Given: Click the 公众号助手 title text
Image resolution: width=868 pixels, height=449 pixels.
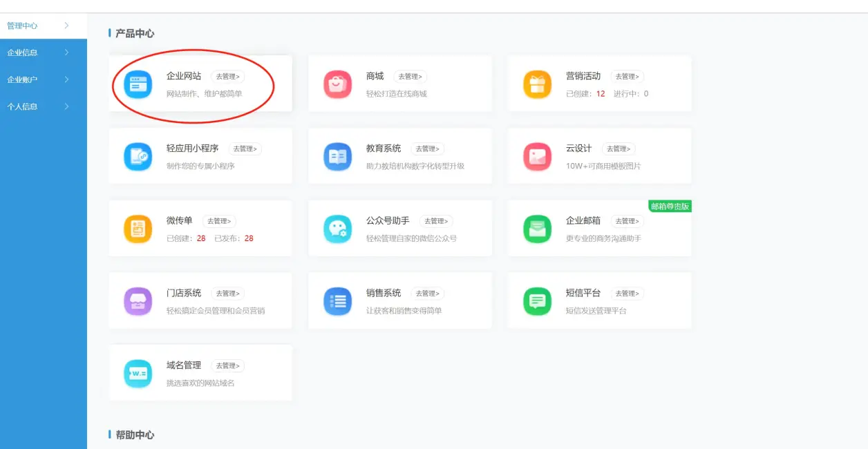Looking at the screenshot, I should [388, 221].
